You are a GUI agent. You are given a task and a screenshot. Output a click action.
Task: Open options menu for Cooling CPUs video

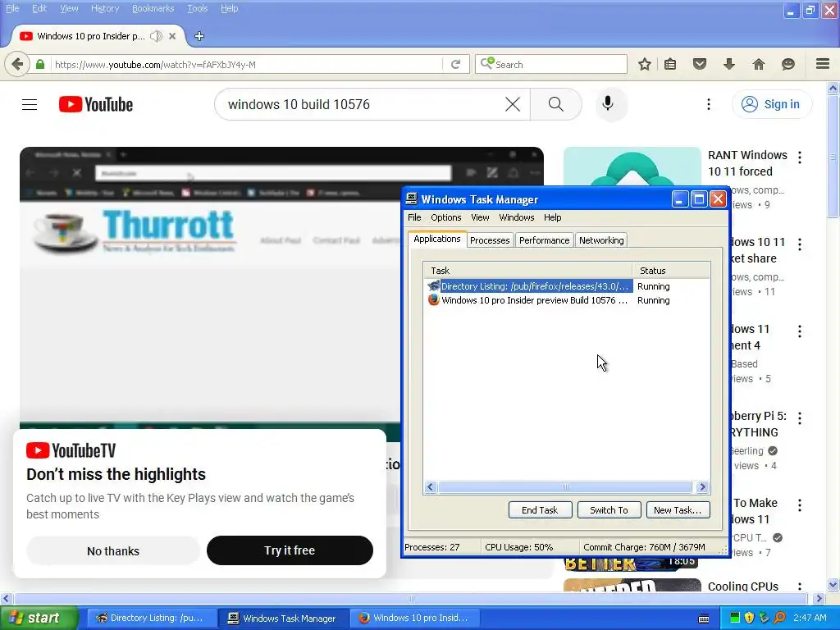click(x=800, y=587)
